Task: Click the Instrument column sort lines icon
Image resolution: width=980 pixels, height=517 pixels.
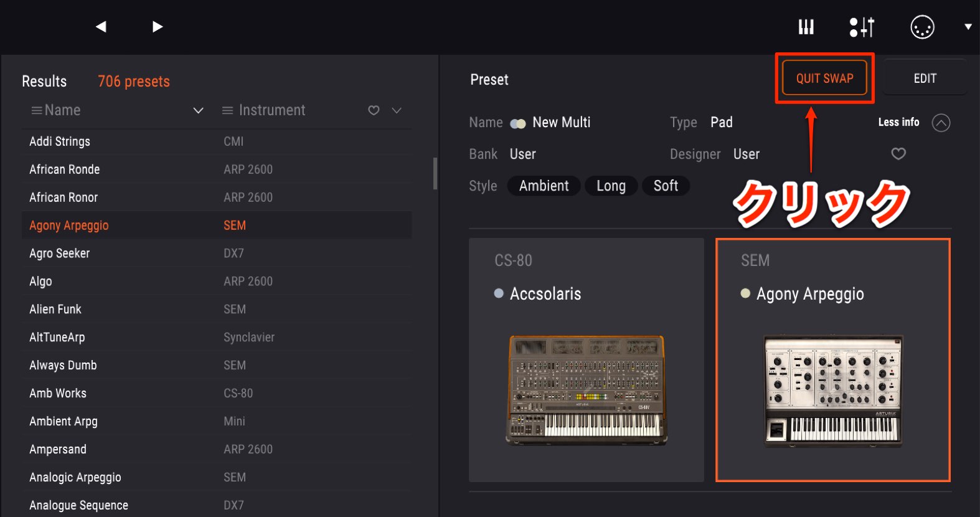Action: point(228,110)
